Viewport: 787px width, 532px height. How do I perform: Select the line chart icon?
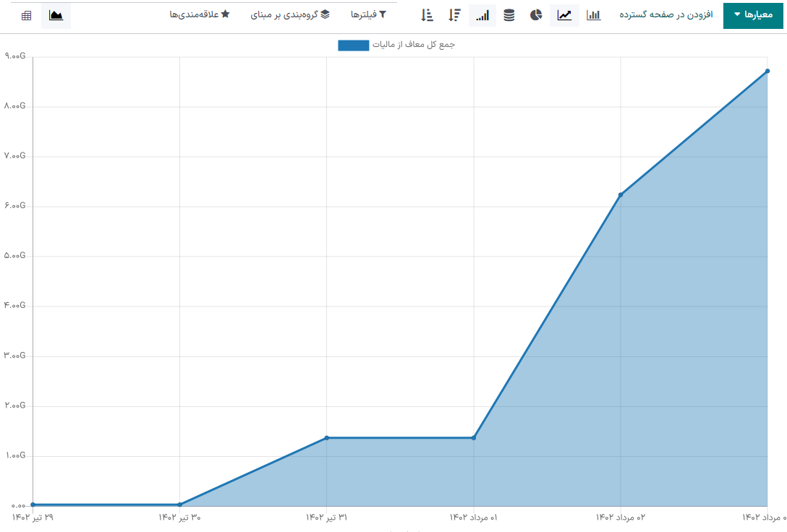[x=564, y=15]
